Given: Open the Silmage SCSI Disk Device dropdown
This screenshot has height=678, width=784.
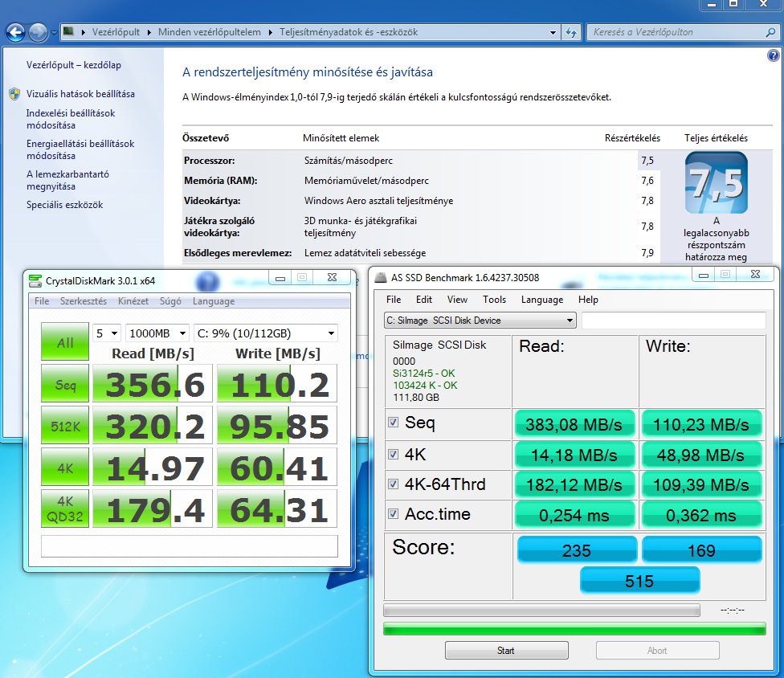Looking at the screenshot, I should pos(480,321).
